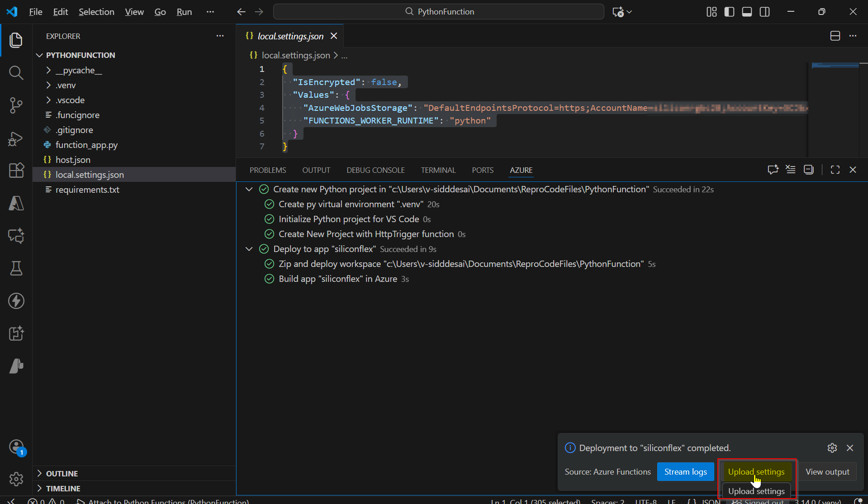Collapse the Deploy to app siliconflex entry

[x=249, y=249]
